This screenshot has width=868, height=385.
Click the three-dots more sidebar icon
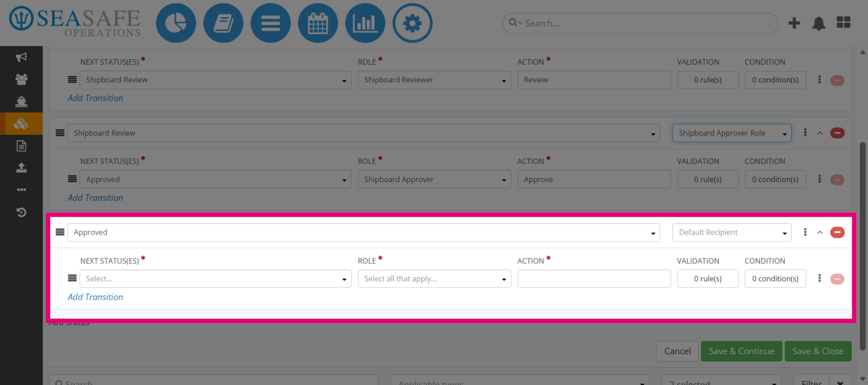click(x=21, y=190)
